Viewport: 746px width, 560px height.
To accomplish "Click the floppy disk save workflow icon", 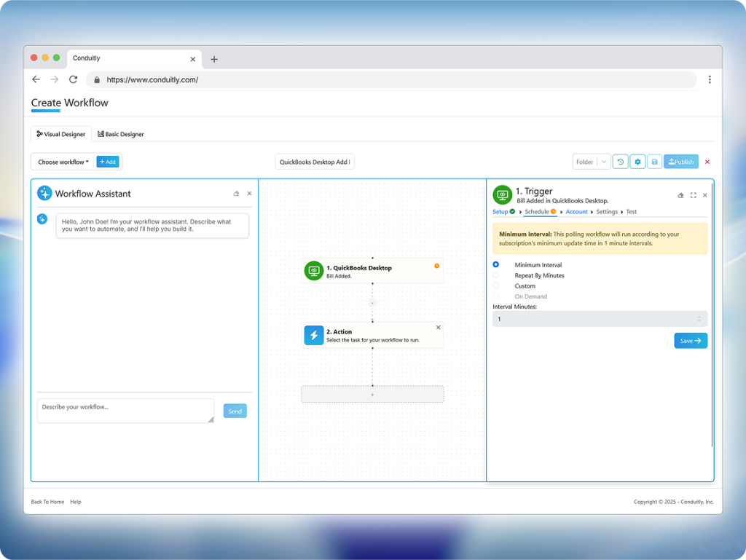I will (x=654, y=162).
